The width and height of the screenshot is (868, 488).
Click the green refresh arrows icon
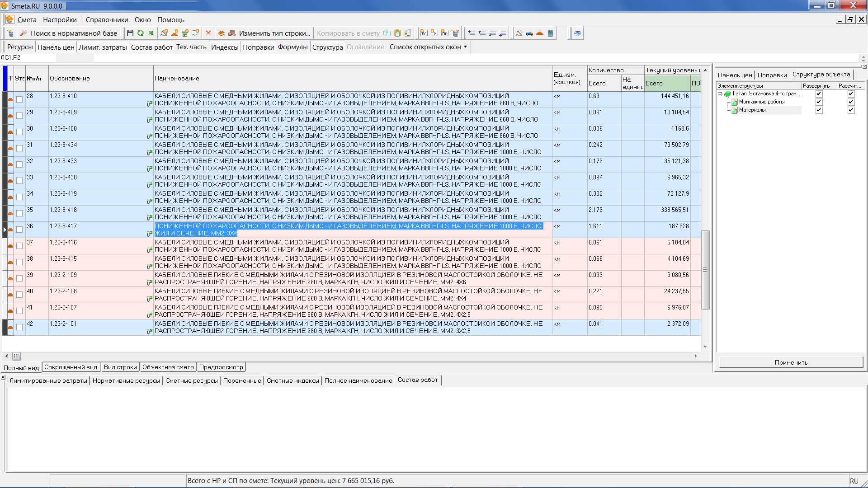(x=141, y=33)
